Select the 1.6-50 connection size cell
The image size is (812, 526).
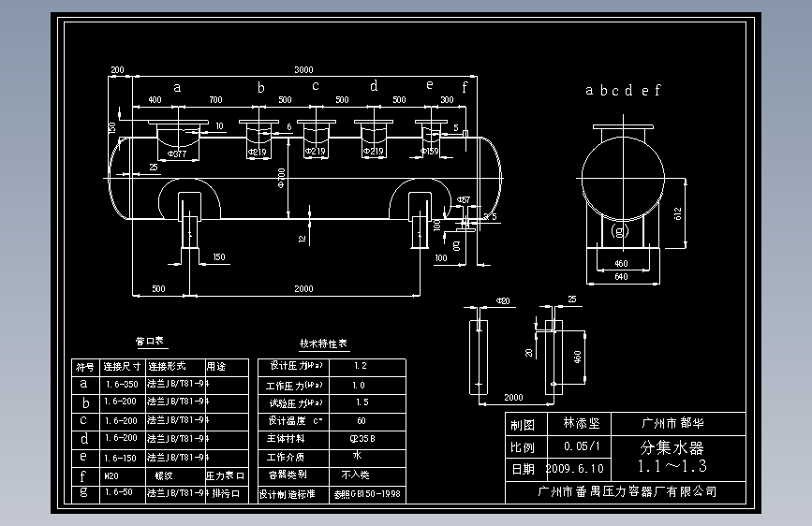click(x=119, y=491)
